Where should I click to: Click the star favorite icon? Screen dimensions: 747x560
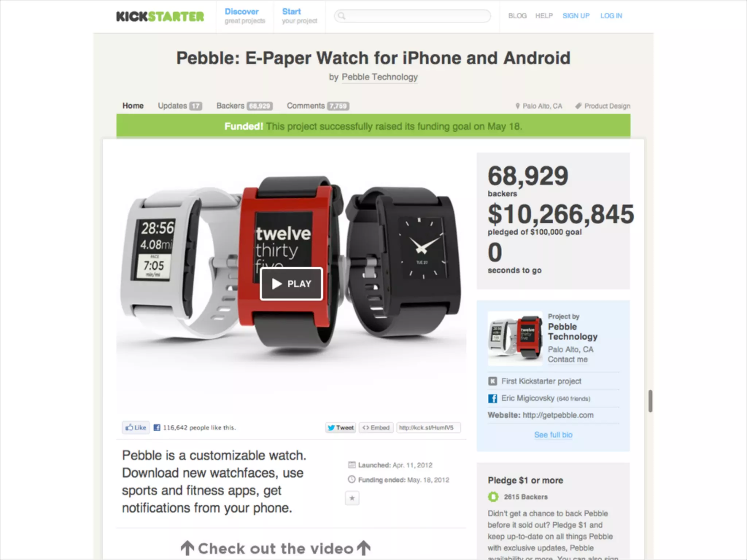[x=352, y=498]
